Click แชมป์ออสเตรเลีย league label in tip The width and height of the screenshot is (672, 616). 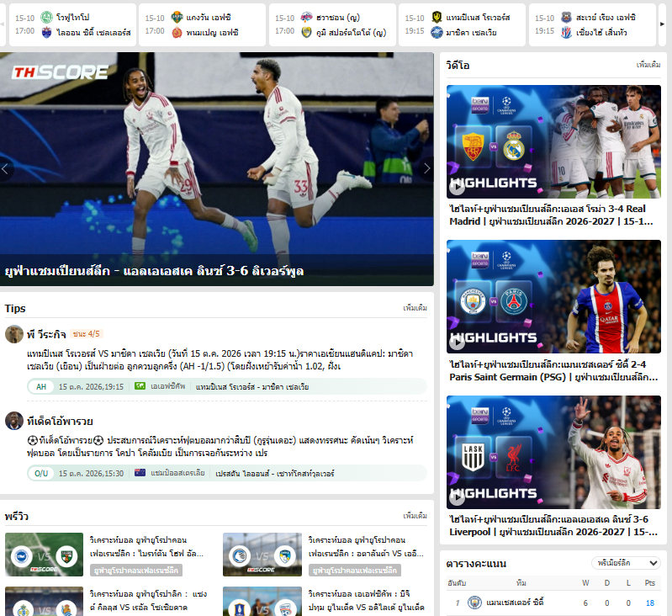[x=177, y=473]
